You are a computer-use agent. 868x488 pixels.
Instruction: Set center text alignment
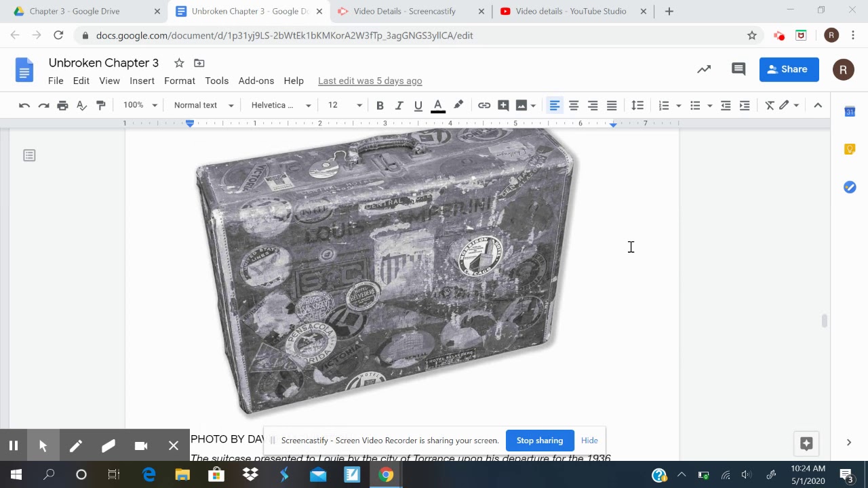pyautogui.click(x=574, y=105)
